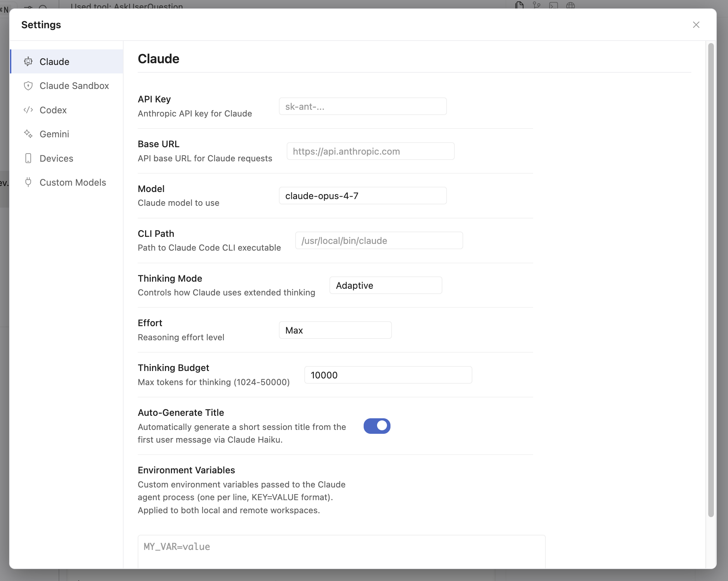This screenshot has width=728, height=581.
Task: Click the files icon in background window
Action: (x=519, y=5)
